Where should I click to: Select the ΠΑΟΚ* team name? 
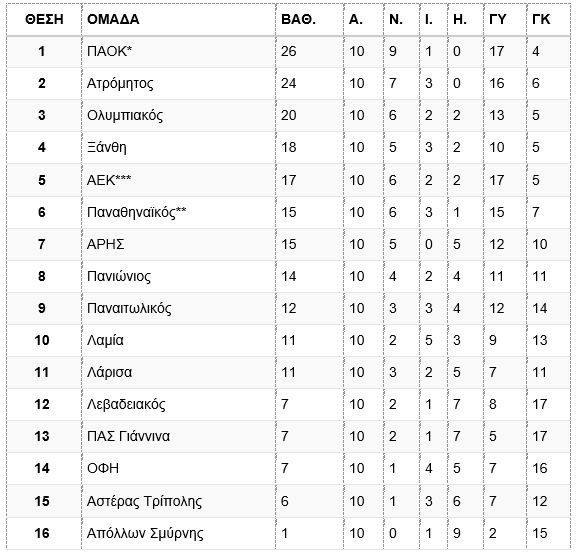[109, 51]
